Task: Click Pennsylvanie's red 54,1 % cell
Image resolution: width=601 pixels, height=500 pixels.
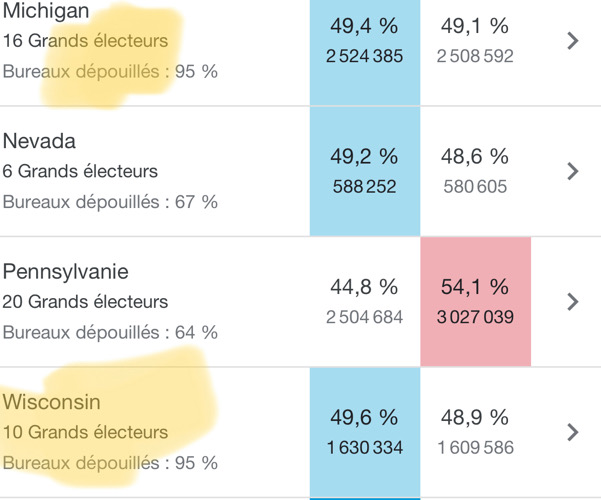Action: point(475,301)
